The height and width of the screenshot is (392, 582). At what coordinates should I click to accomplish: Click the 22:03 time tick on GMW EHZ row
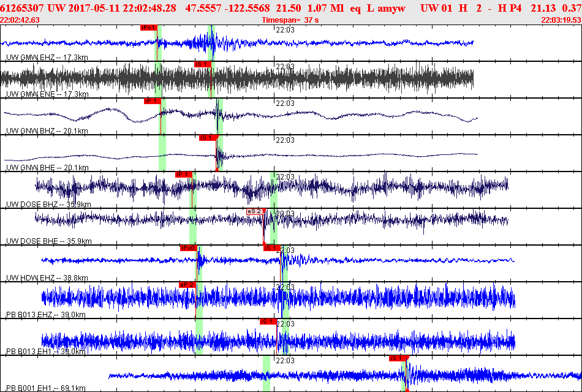pos(285,29)
